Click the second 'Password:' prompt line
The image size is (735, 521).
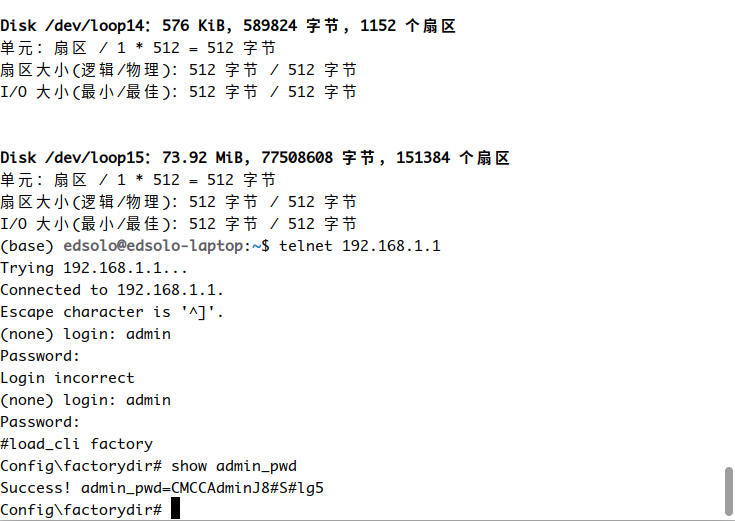click(x=40, y=422)
